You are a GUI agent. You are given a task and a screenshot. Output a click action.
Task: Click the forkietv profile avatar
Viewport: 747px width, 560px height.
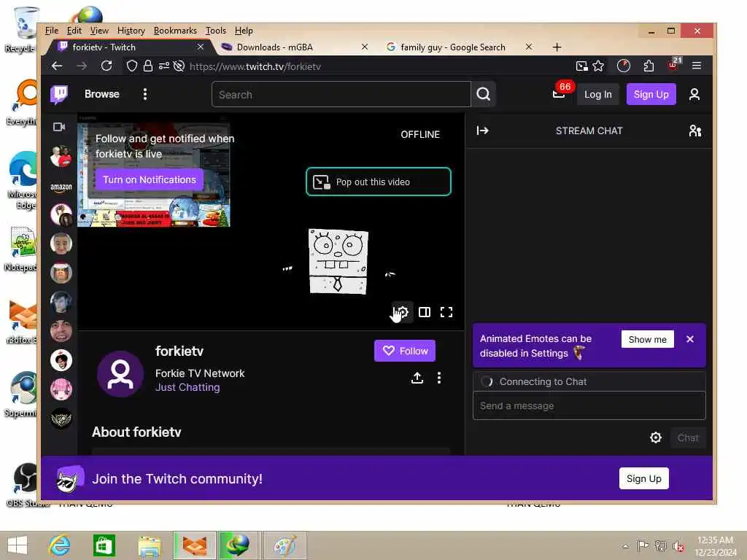click(x=120, y=374)
